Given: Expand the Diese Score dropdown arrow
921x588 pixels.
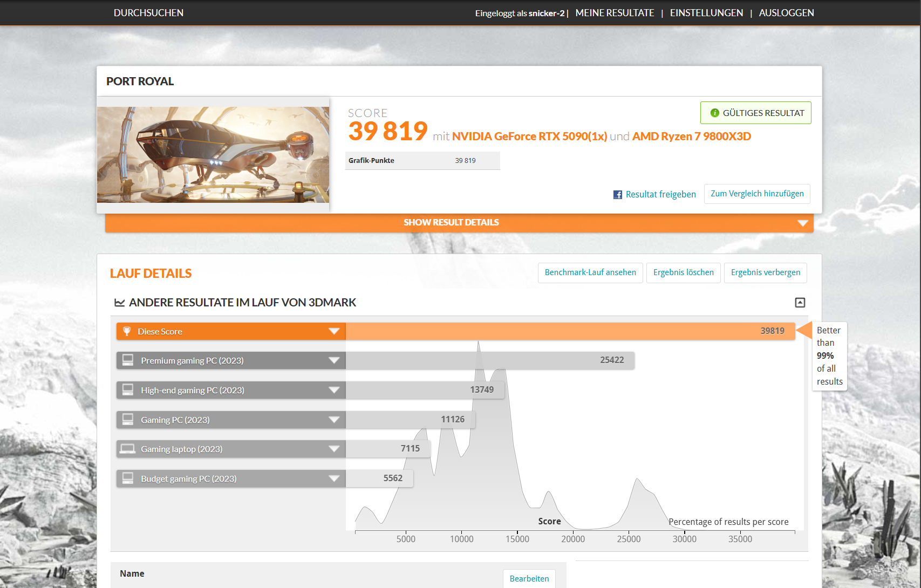Looking at the screenshot, I should (x=333, y=331).
